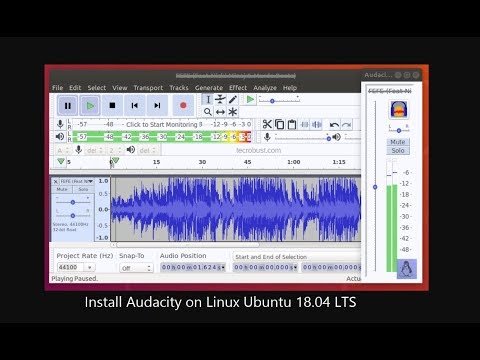
Task: Select the Multi-Tool asterisk icon
Action: [x=233, y=112]
